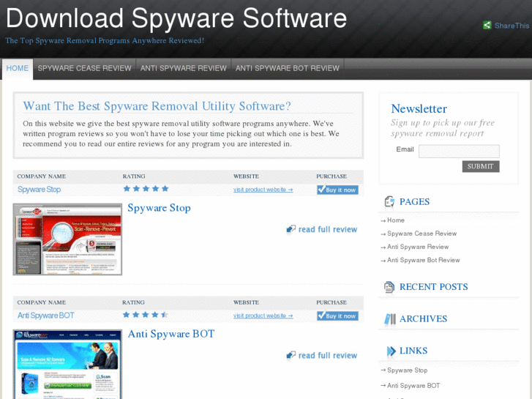This screenshot has height=399, width=532.
Task: Click Spyware Stop in the Links sidebar
Action: 407,370
